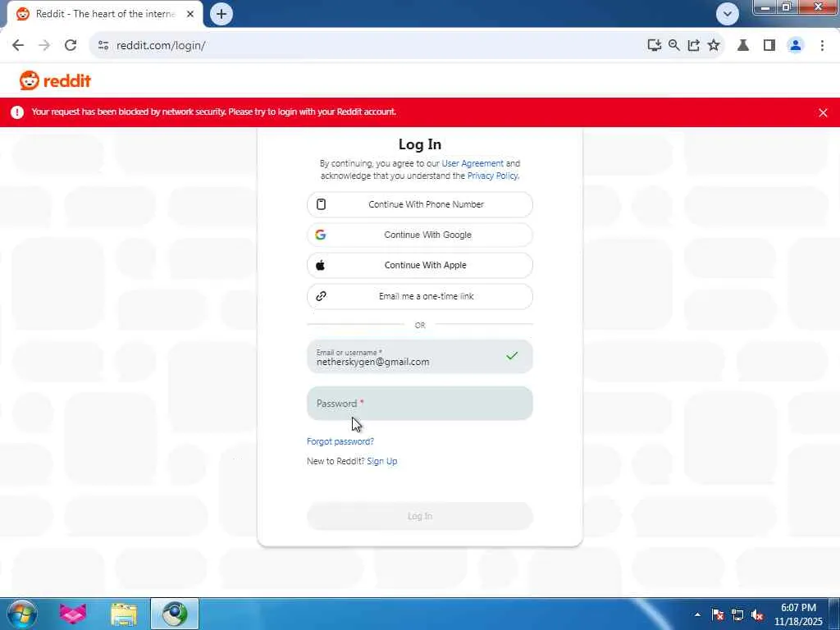
Task: Close the Reddit tab
Action: tap(190, 14)
